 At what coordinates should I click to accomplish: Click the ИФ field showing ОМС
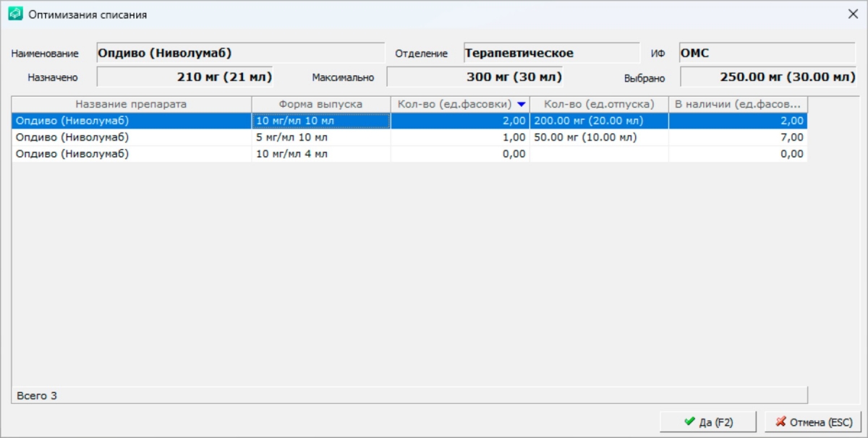[767, 53]
